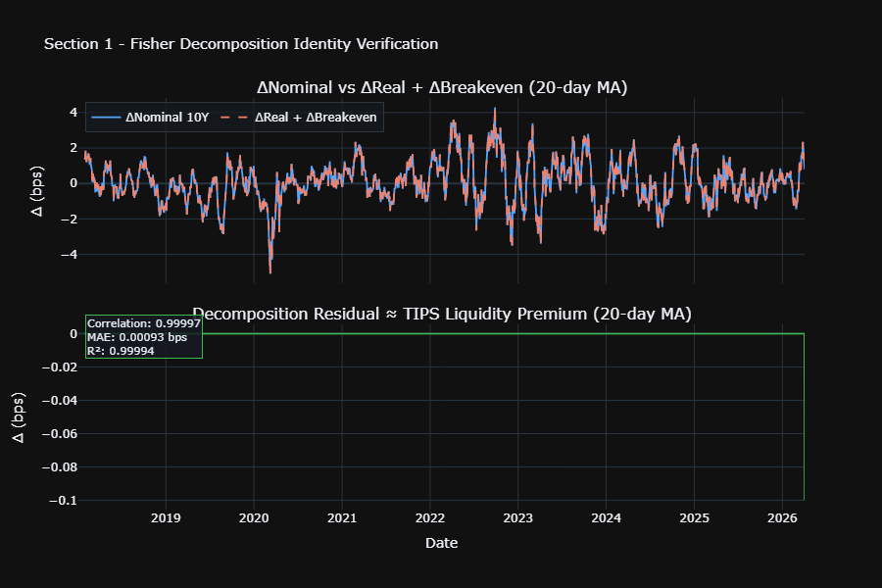Click the green residual drop at 2026
882x588 pixels.
[804, 416]
